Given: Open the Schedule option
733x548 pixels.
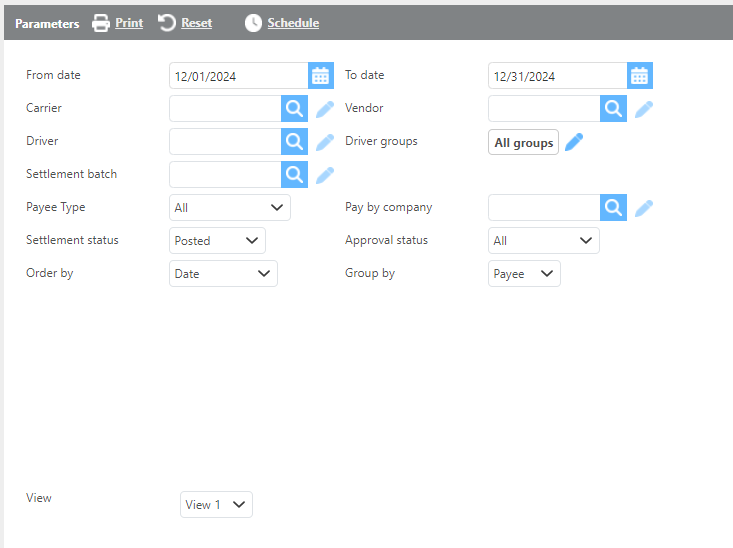Looking at the screenshot, I should 292,23.
